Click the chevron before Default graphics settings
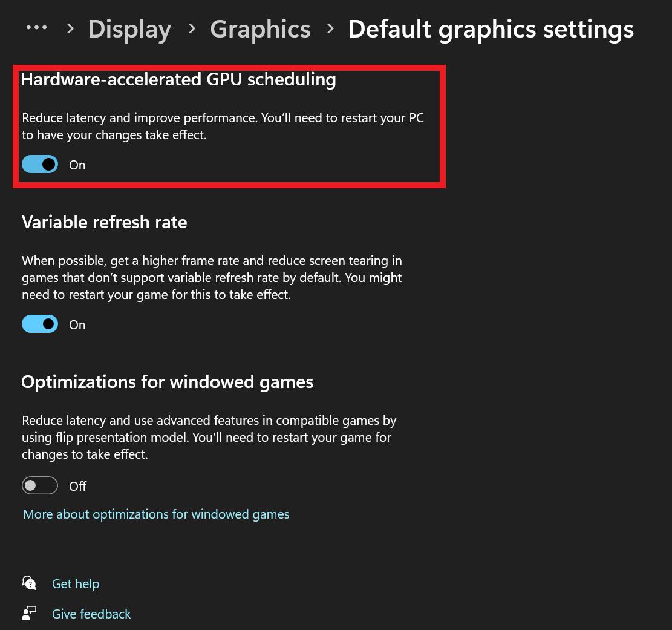The width and height of the screenshot is (672, 630). (x=330, y=28)
